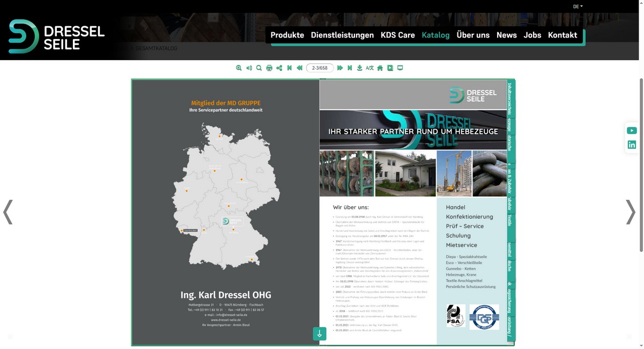Return to catalog home via house icon
Image resolution: width=644 pixels, height=349 pixels.
pos(380,68)
